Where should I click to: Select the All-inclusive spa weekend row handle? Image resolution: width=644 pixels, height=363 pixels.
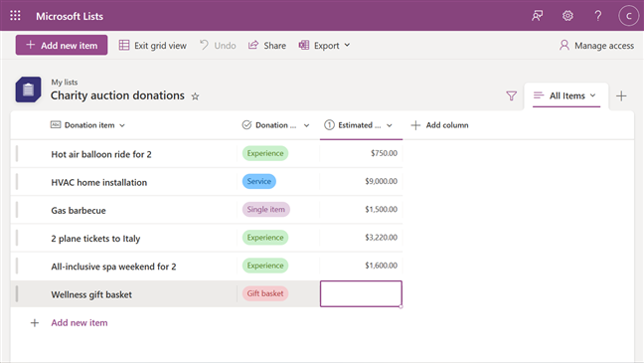pyautogui.click(x=17, y=266)
